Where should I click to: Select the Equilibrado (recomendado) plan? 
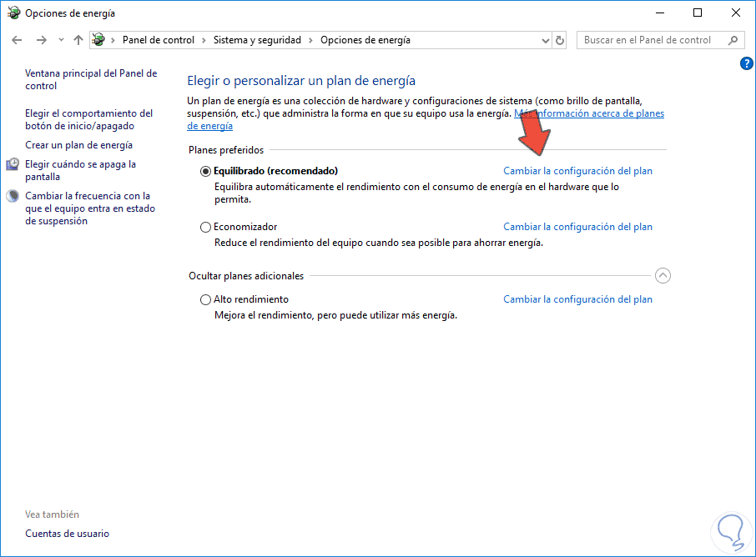[x=205, y=171]
